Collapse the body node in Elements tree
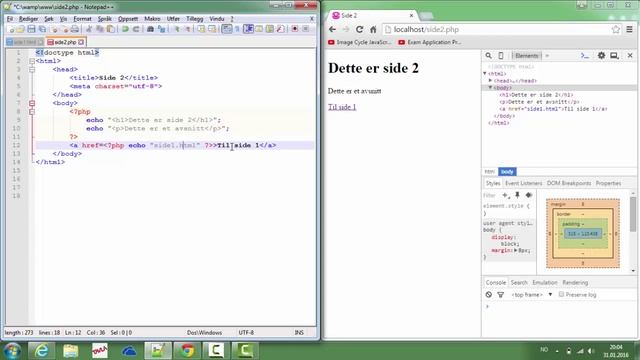This screenshot has width=640, height=360. pos(490,88)
